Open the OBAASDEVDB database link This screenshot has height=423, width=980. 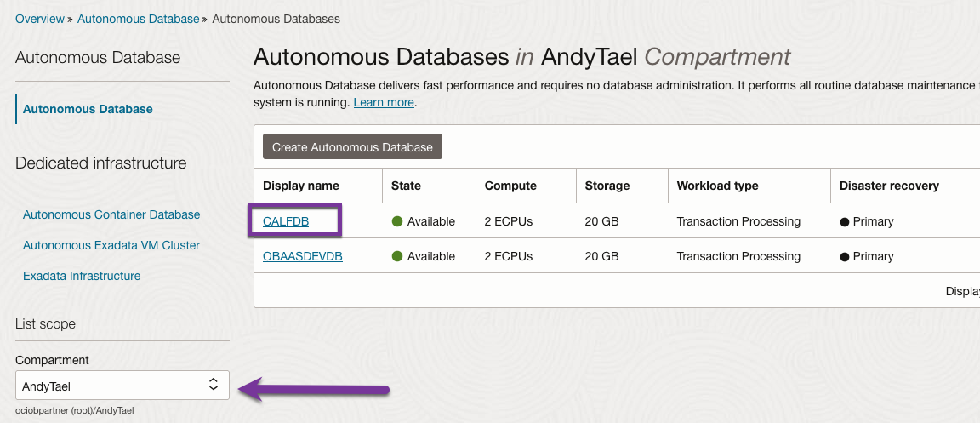[x=303, y=256]
